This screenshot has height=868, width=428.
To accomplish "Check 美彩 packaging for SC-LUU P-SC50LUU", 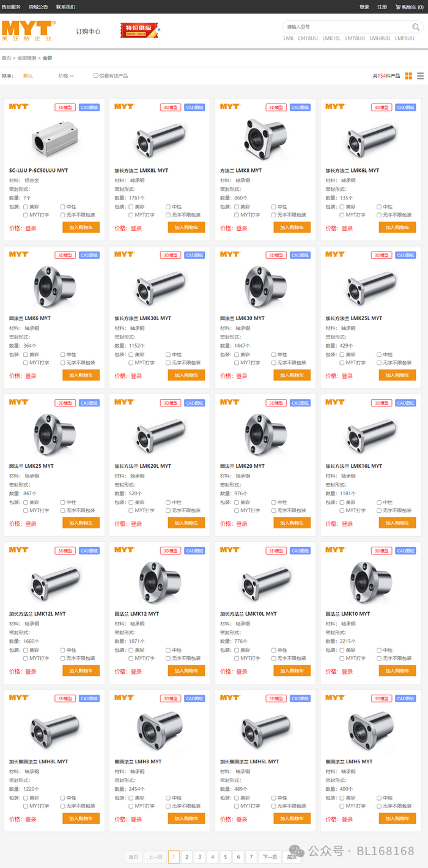I will point(26,207).
